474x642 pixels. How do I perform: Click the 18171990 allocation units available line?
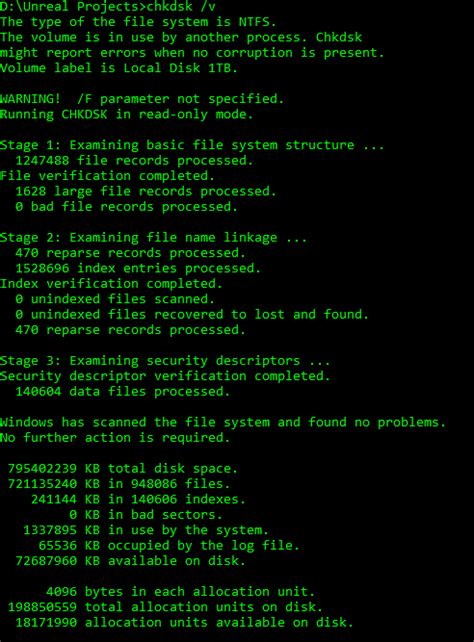[184, 622]
